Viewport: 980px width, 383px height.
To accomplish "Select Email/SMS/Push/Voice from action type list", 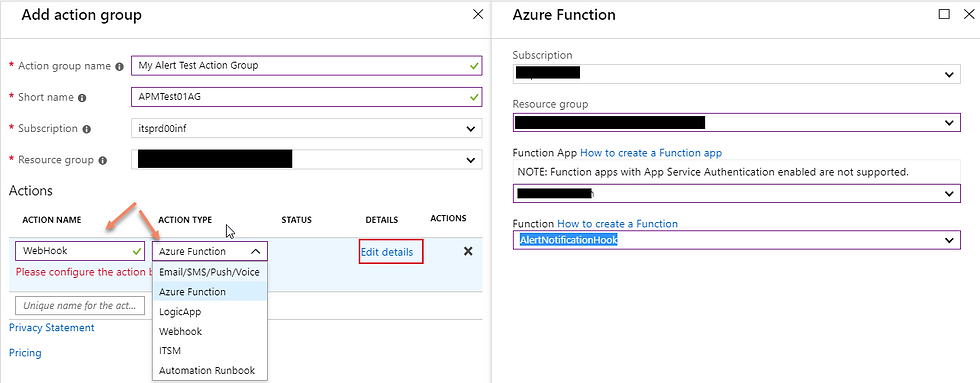I will pyautogui.click(x=210, y=272).
